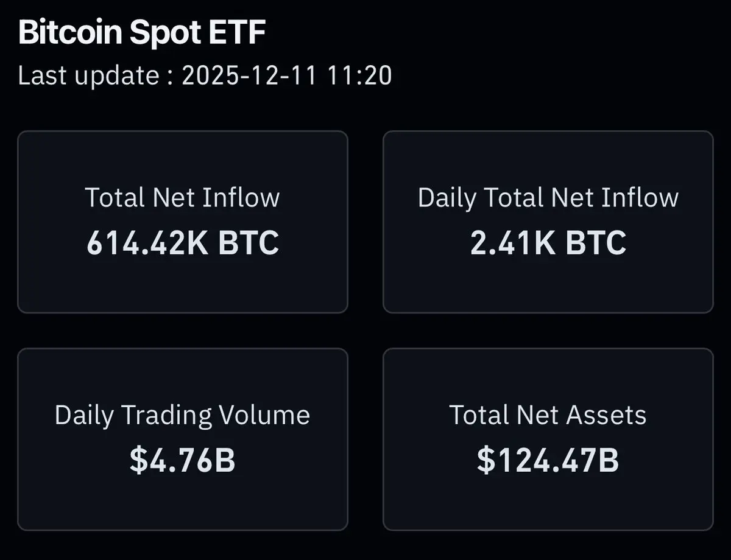Click the BTC unit after 614.42K
This screenshot has width=731, height=560.
click(x=249, y=243)
